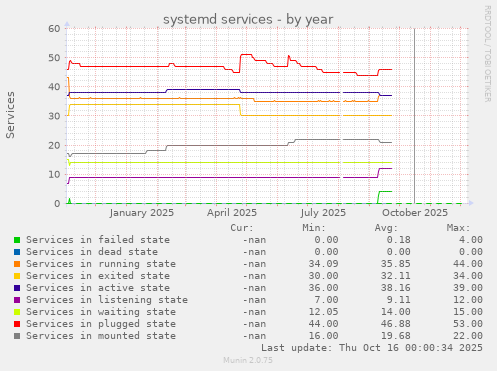
Task: Click the 'July 2025' x-axis label
Action: (323, 213)
